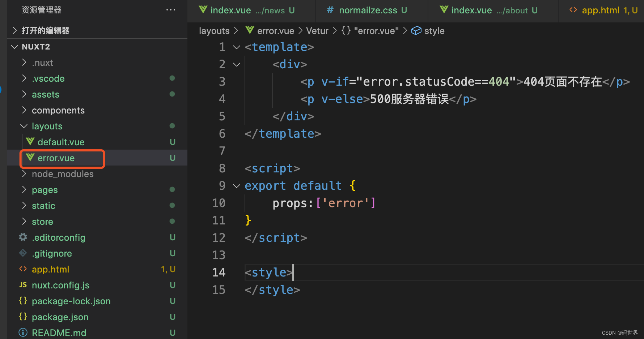Click closing </style> tag on line 15
The height and width of the screenshot is (339, 644).
pos(272,290)
